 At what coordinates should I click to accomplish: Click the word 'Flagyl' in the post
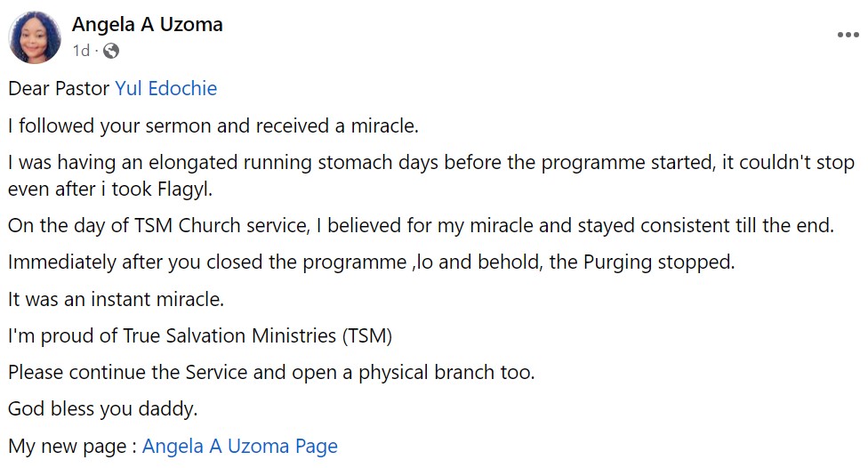(185, 189)
